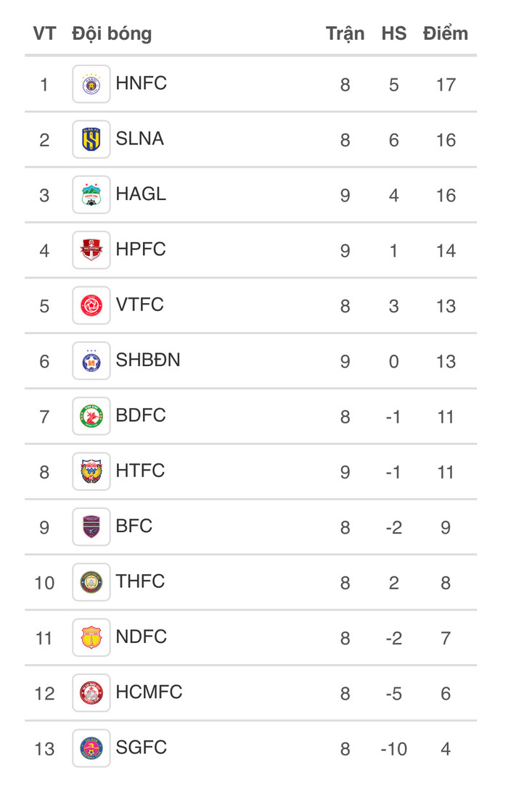Click the BDFC green crest
Image resolution: width=508 pixels, height=812 pixels.
pos(91,416)
